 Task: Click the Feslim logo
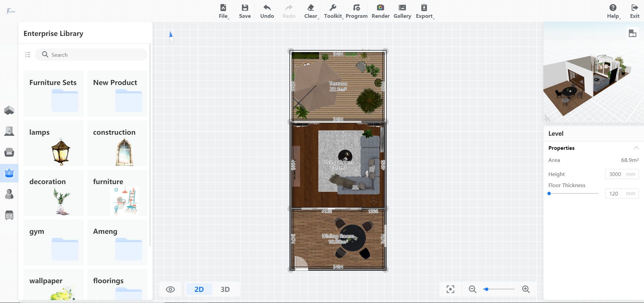pos(11,11)
